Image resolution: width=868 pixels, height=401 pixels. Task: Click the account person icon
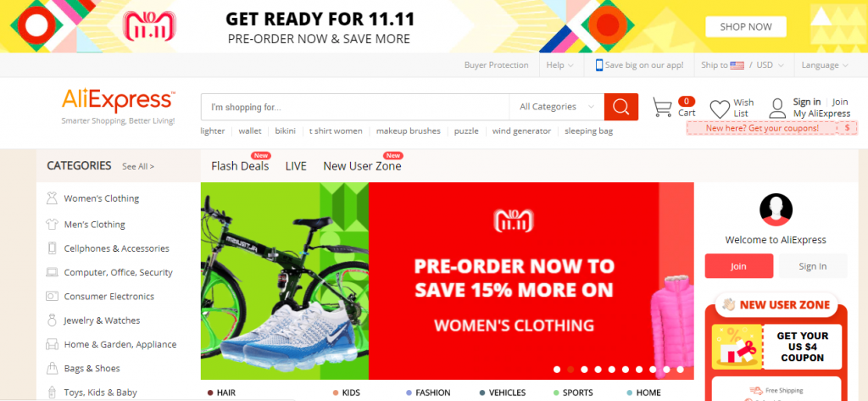pos(777,108)
